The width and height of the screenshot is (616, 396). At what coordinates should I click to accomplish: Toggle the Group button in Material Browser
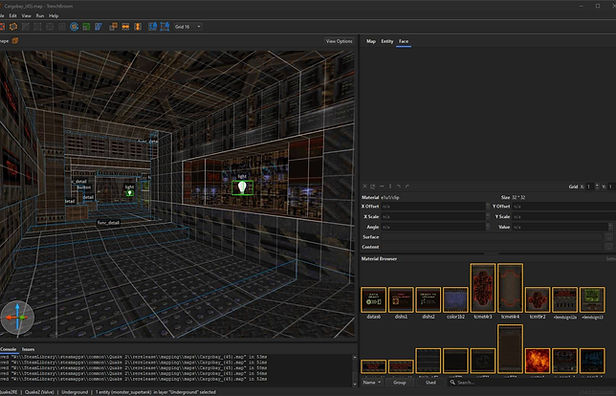tap(399, 382)
